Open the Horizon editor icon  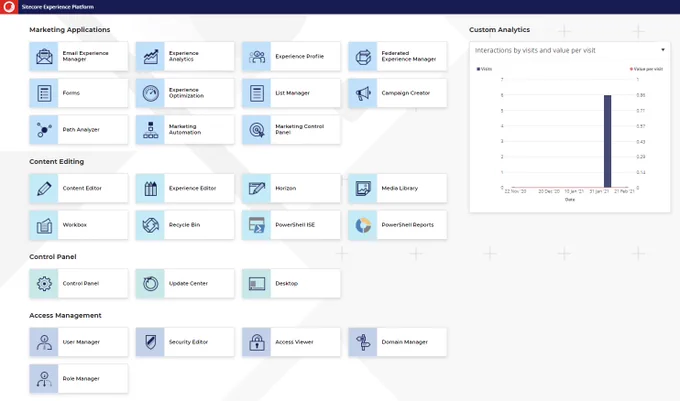click(x=256, y=189)
